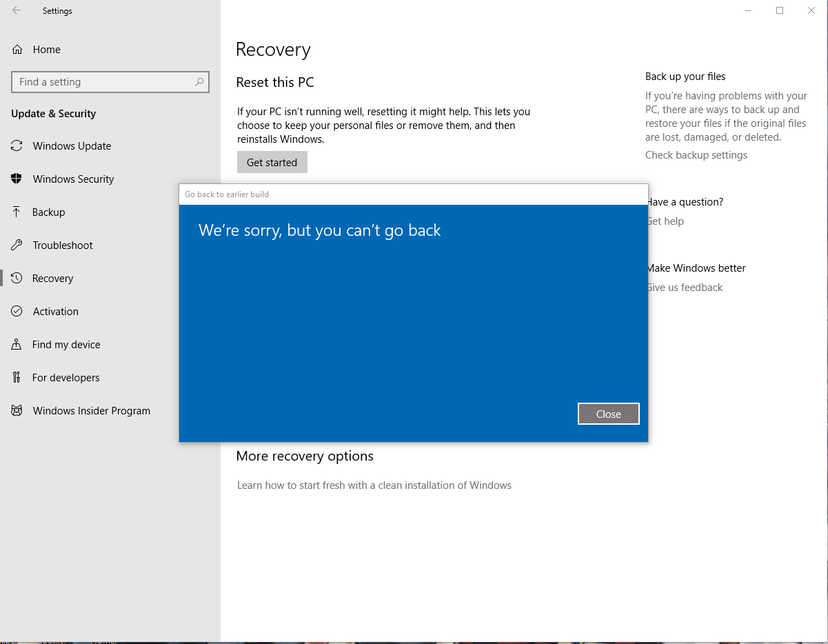Click the Windows Update sync icon
Screen dimensions: 828x644
[x=17, y=145]
